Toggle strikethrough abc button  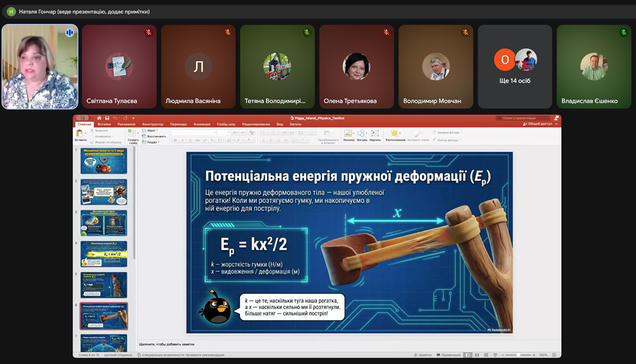(x=197, y=140)
